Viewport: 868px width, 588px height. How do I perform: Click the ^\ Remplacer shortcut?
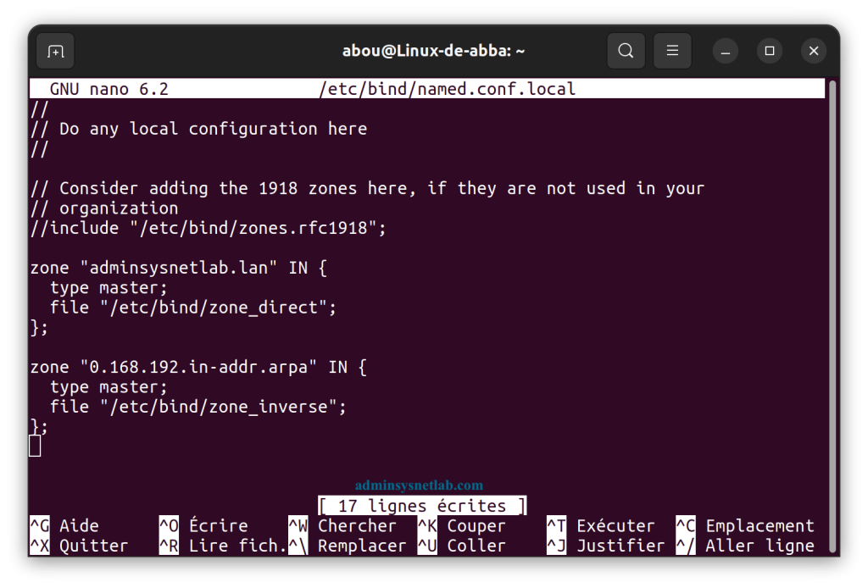pos(347,546)
